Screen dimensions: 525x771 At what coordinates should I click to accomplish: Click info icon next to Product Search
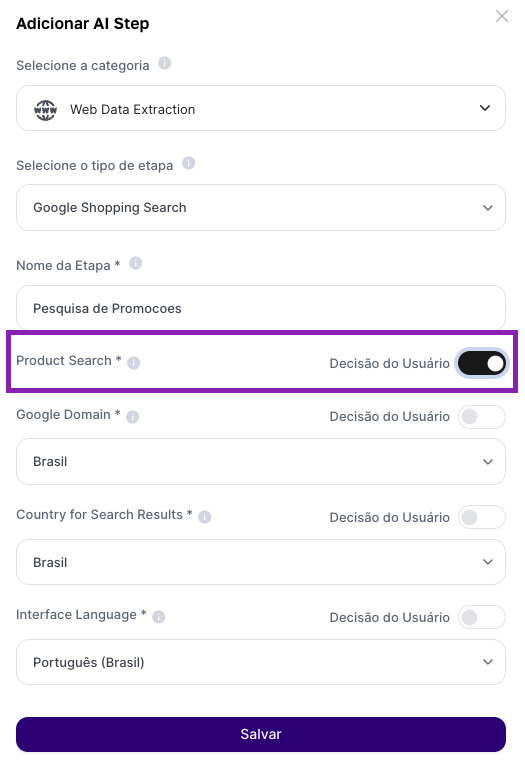tap(134, 363)
